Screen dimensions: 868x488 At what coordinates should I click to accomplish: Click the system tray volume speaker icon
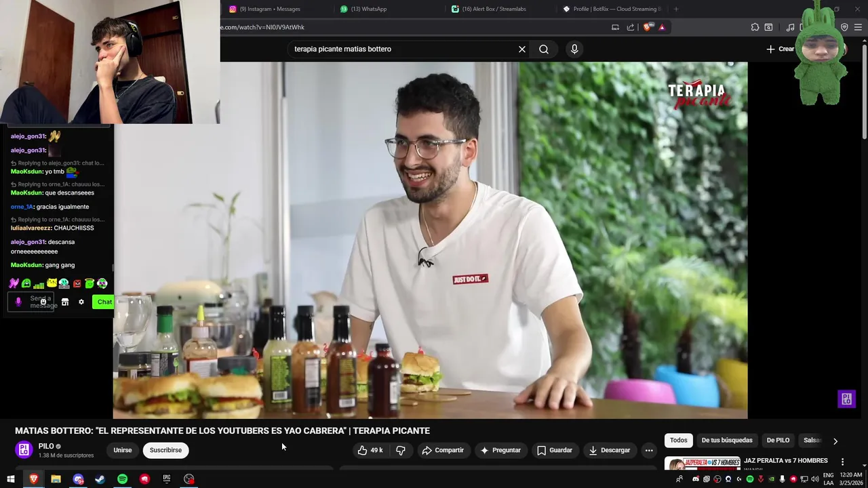(815, 479)
